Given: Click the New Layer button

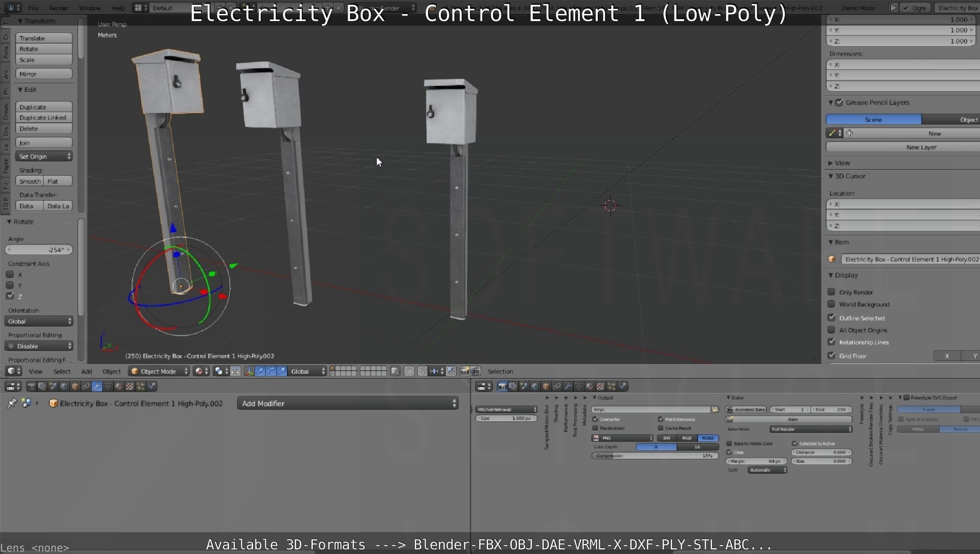Looking at the screenshot, I should (904, 147).
